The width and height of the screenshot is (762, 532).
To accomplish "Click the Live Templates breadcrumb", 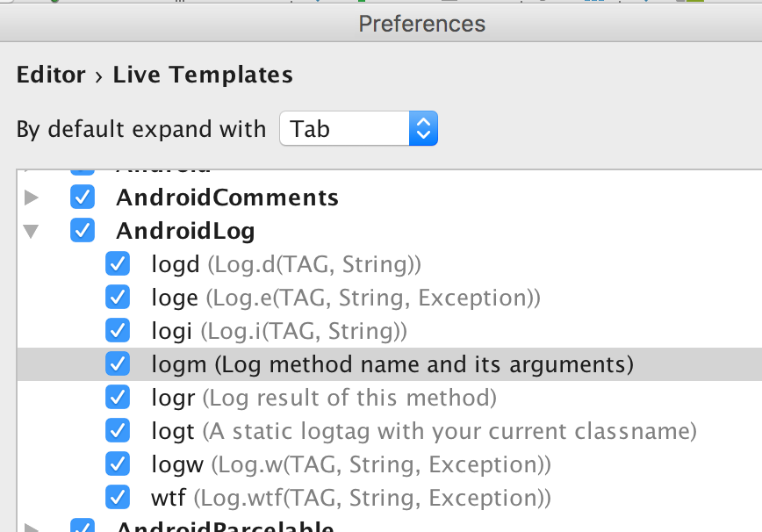I will coord(203,75).
